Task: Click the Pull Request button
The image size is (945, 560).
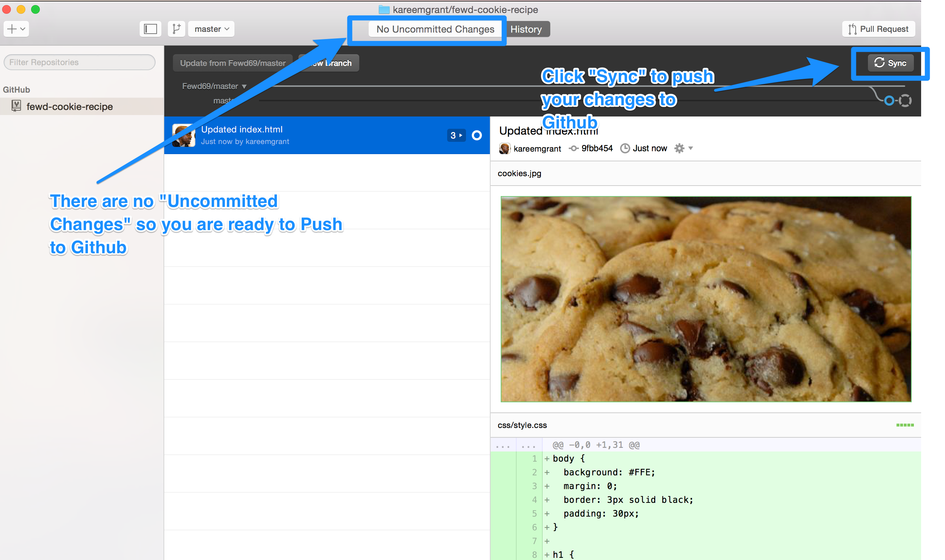Action: 878,29
